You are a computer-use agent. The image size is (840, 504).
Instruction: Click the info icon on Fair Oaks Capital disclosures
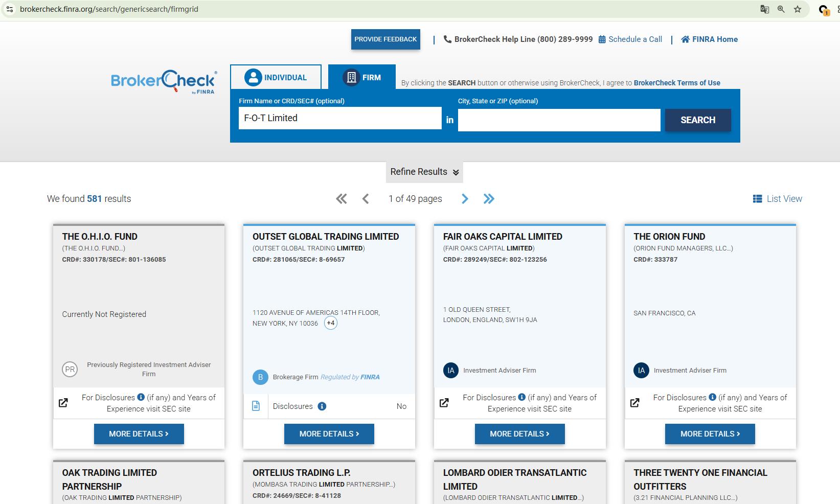click(x=521, y=397)
